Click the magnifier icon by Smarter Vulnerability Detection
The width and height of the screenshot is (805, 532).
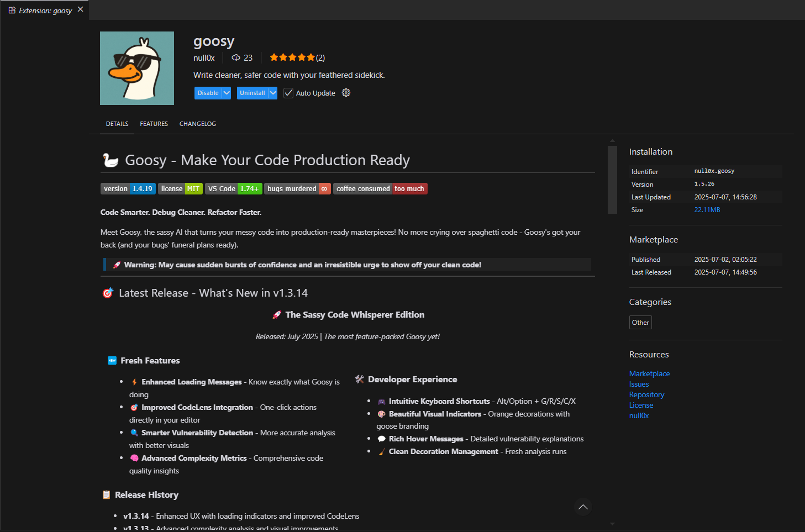point(134,433)
